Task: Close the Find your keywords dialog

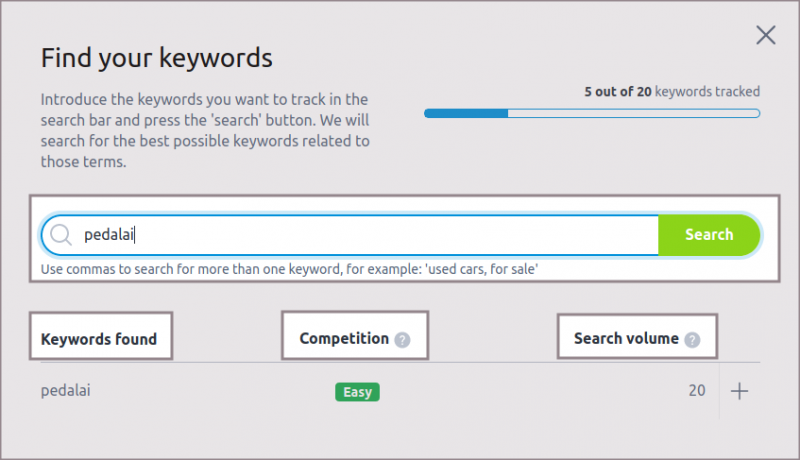Action: click(766, 35)
